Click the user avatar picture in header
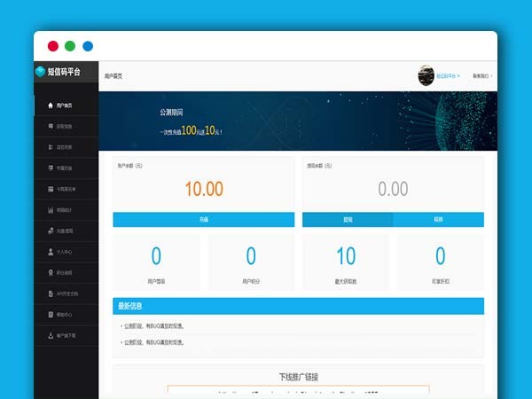Image resolution: width=532 pixels, height=399 pixels. tap(426, 76)
